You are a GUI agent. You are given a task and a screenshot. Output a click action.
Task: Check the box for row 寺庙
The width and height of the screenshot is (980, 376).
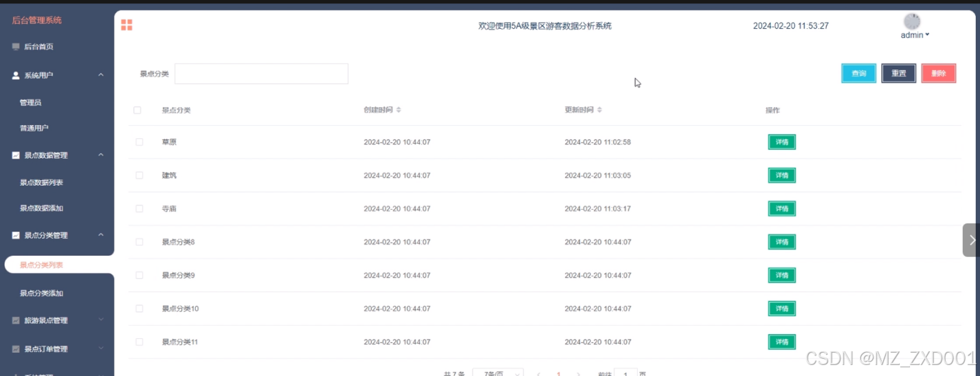[140, 208]
